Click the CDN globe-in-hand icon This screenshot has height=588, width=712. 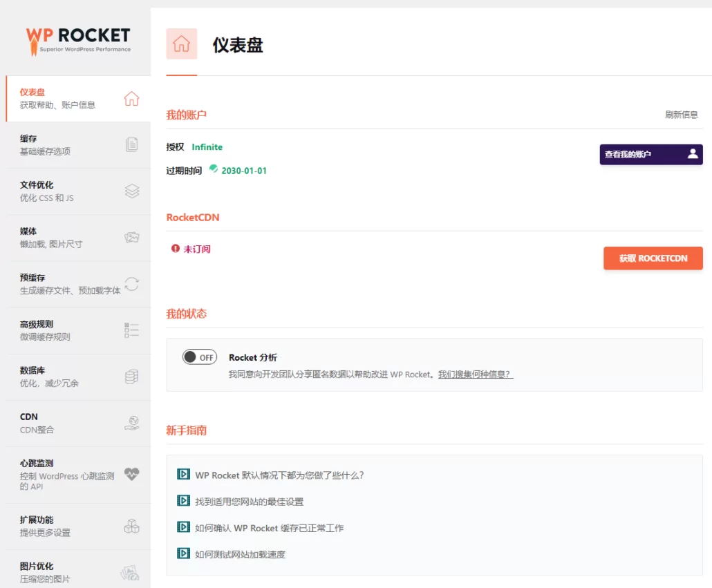click(x=131, y=423)
